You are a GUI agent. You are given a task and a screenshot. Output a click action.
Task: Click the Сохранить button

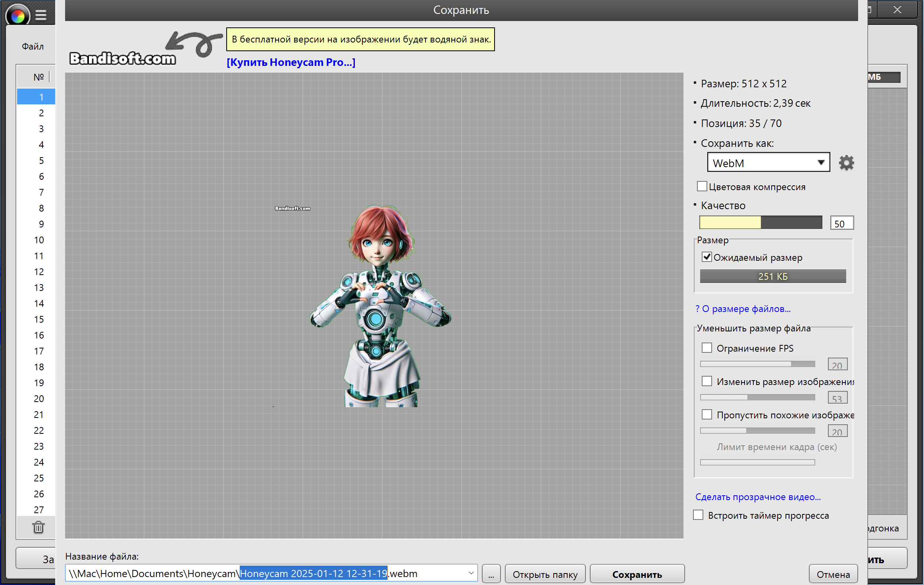click(x=637, y=574)
